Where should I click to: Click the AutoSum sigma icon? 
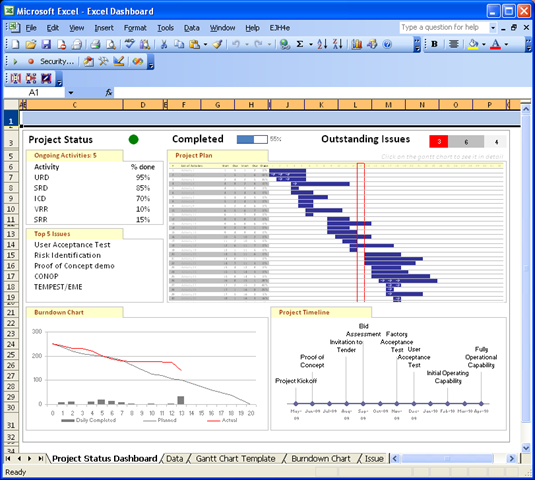click(x=300, y=44)
